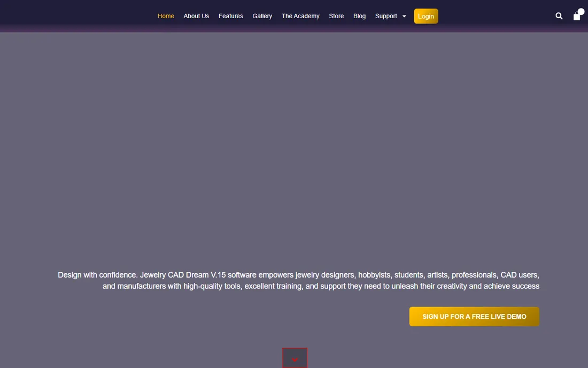Click Sign Up For A Free Live Demo

point(474,317)
